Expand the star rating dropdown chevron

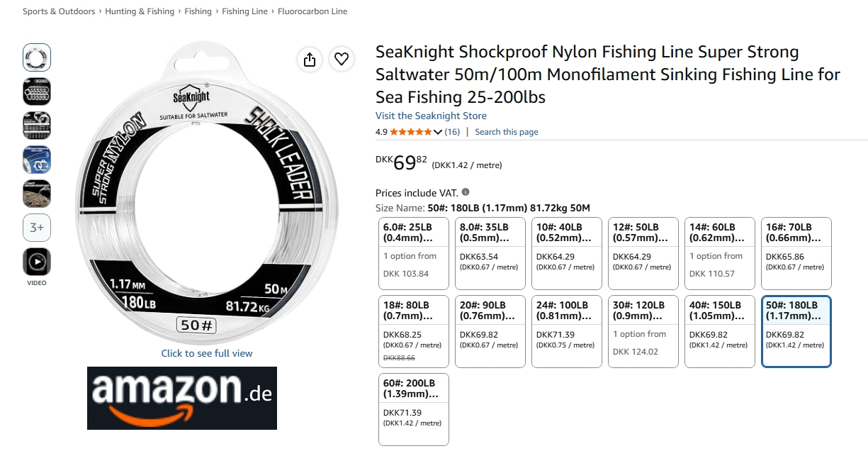coord(438,132)
